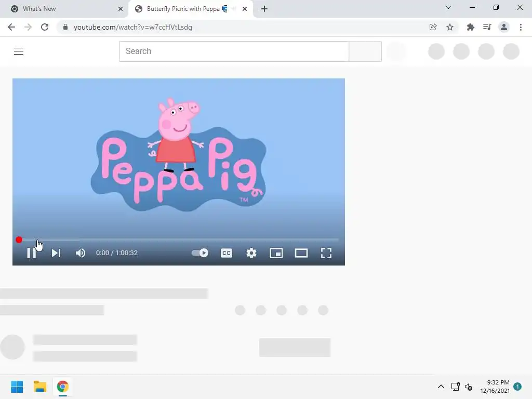Share this page icon in address bar

pyautogui.click(x=433, y=27)
